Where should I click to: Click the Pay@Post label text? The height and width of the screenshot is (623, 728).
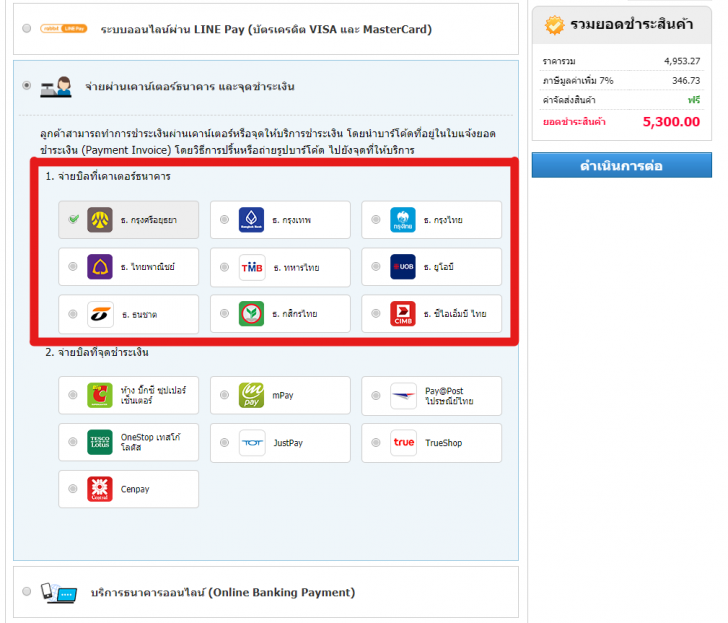click(x=449, y=396)
